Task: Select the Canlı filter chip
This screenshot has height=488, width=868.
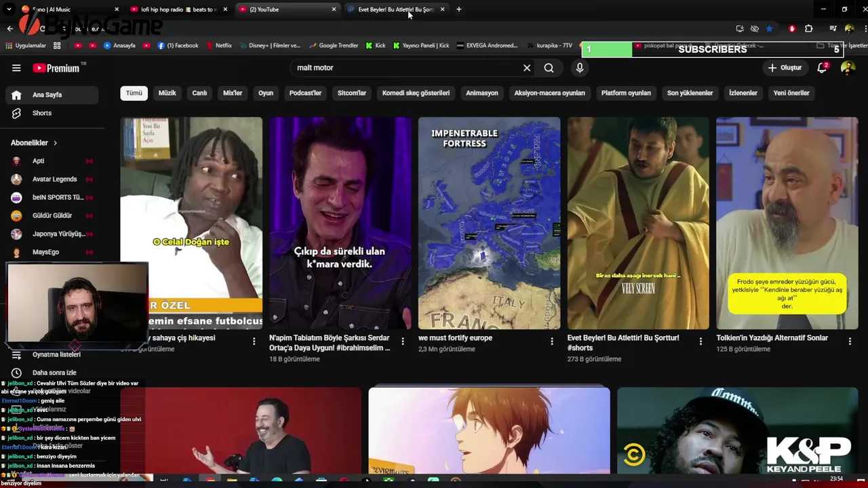Action: point(199,93)
